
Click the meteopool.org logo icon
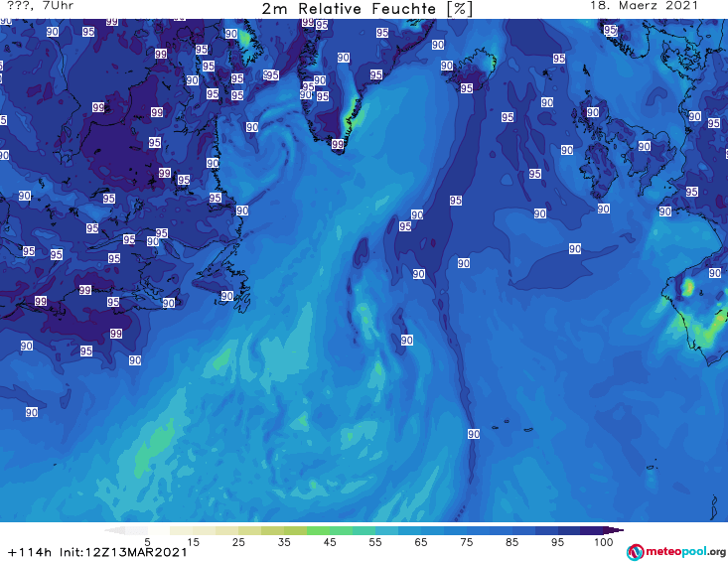[x=635, y=552]
